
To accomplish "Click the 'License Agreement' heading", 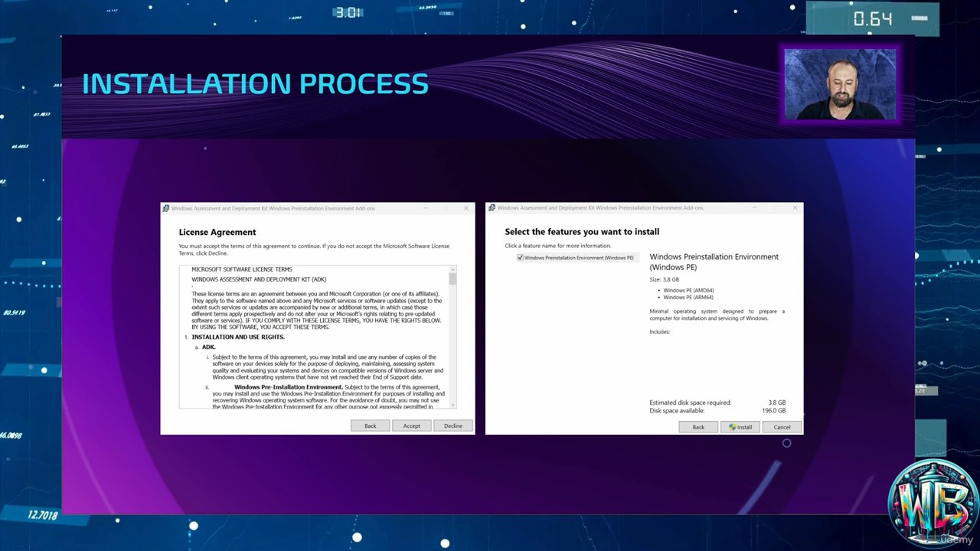I will [x=217, y=232].
